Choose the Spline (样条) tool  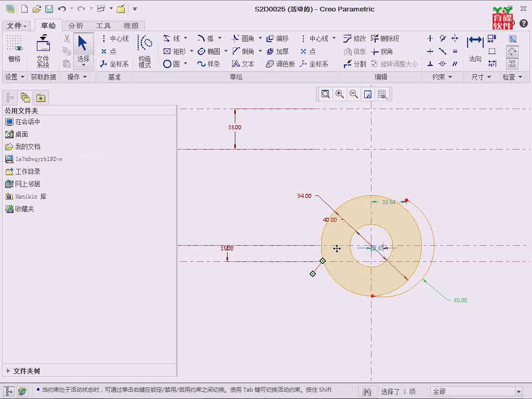pos(209,64)
